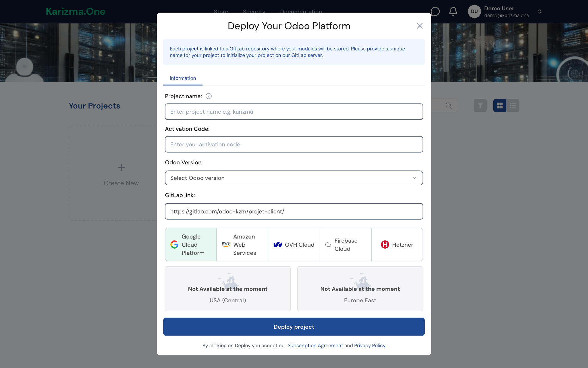Click the plus icon to create new project
The height and width of the screenshot is (368, 588).
pyautogui.click(x=121, y=167)
